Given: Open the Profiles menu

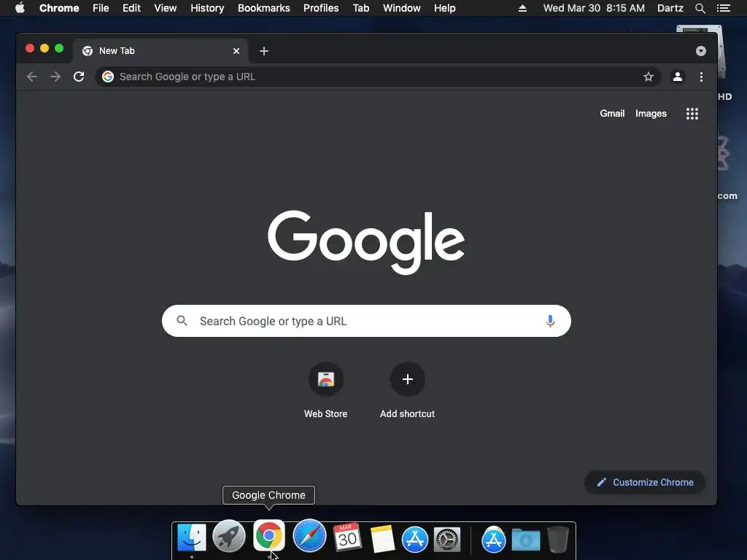Looking at the screenshot, I should click(x=321, y=8).
